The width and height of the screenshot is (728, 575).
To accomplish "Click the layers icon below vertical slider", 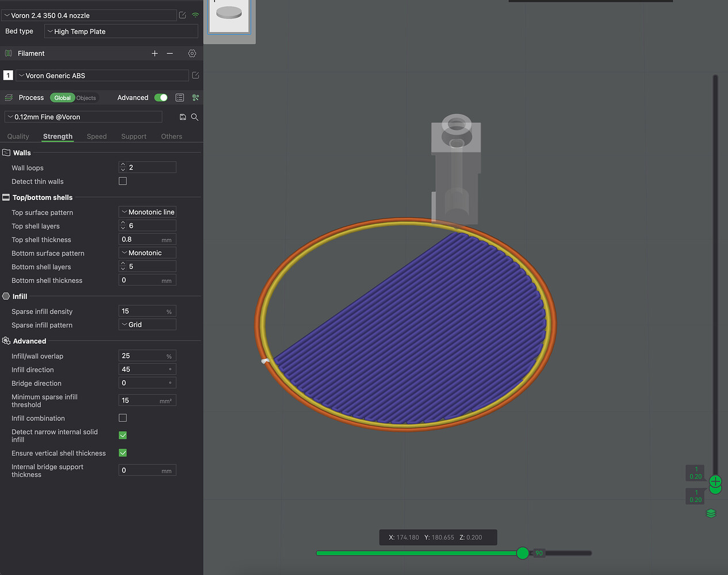I will click(x=711, y=513).
